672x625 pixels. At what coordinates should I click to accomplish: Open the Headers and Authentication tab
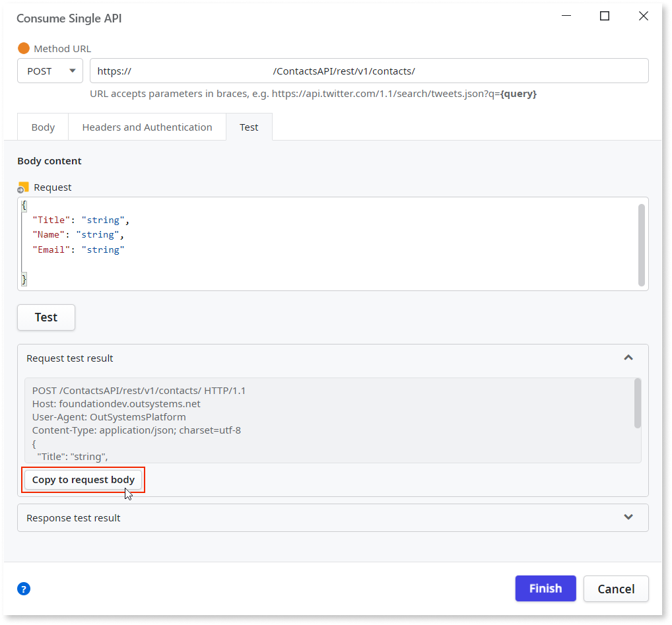147,127
